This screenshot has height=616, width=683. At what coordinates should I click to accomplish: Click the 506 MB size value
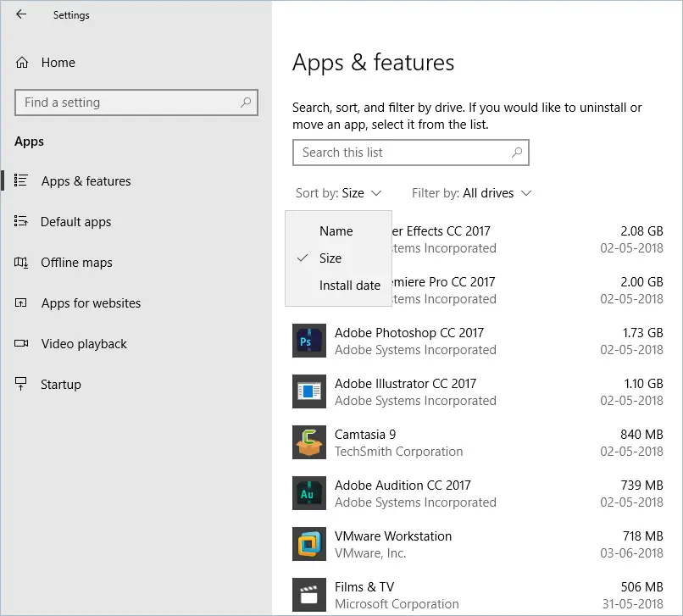(x=641, y=587)
